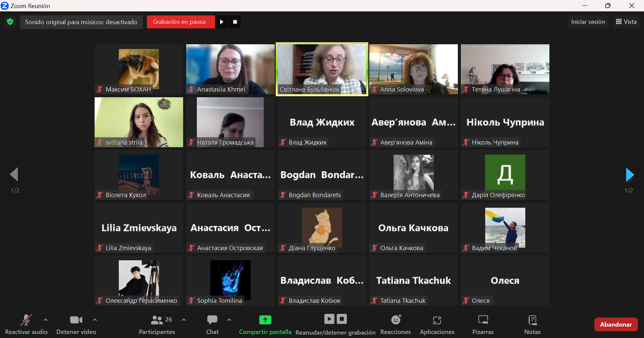Image resolution: width=644 pixels, height=338 pixels.
Task: Click the red Abandonar button
Action: (x=616, y=324)
